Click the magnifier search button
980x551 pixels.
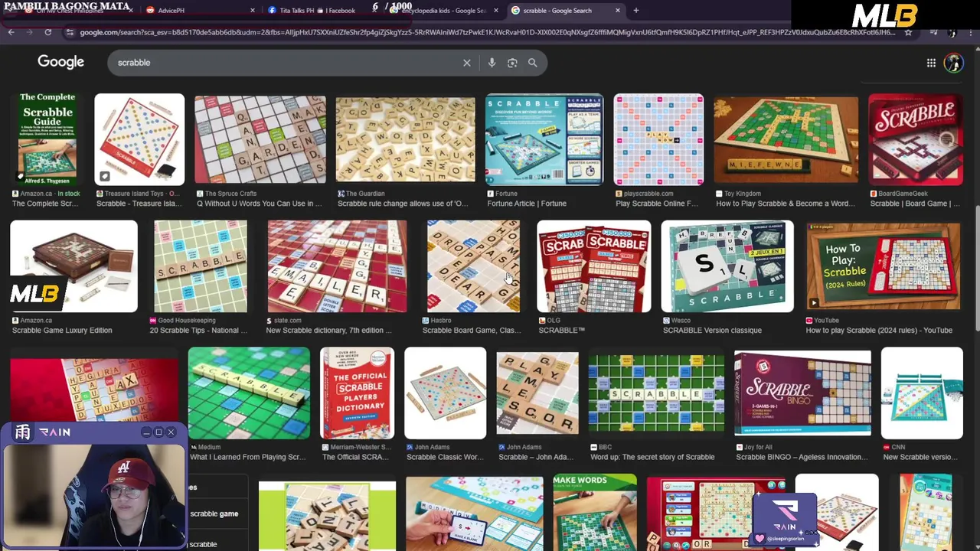[x=532, y=63]
